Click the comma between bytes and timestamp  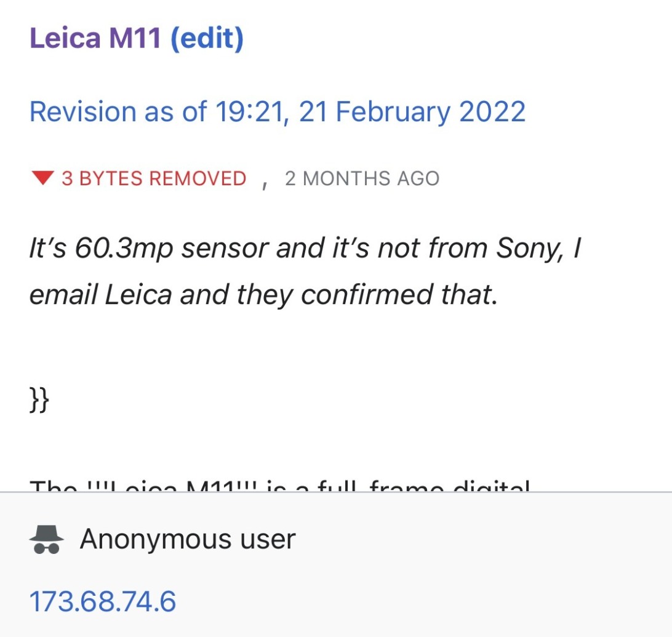tap(265, 183)
